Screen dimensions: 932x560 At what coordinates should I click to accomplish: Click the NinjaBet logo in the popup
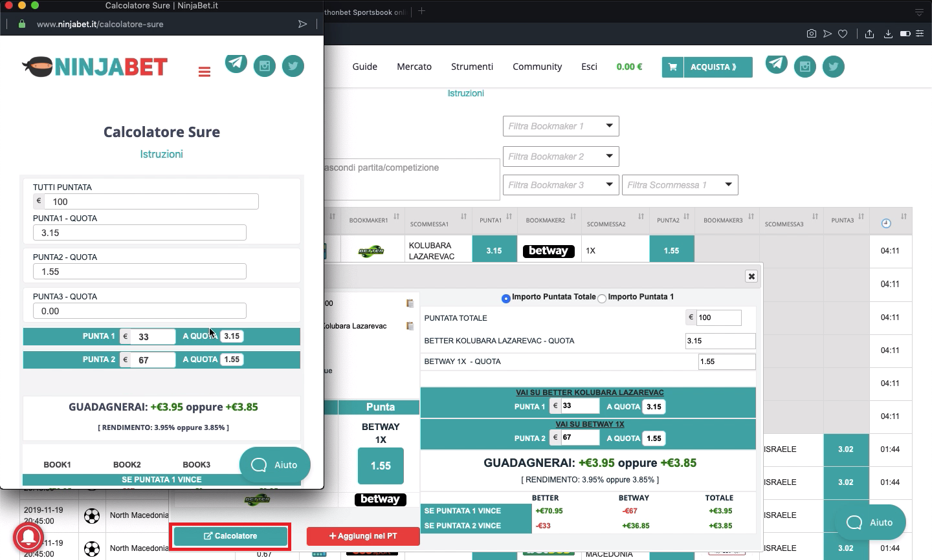95,67
